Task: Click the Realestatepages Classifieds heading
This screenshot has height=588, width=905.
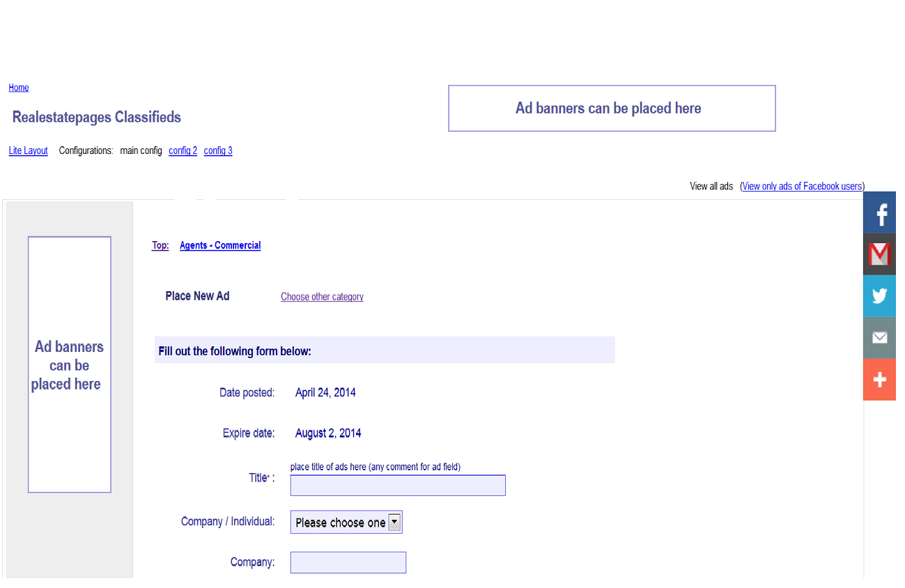Action: 97,117
